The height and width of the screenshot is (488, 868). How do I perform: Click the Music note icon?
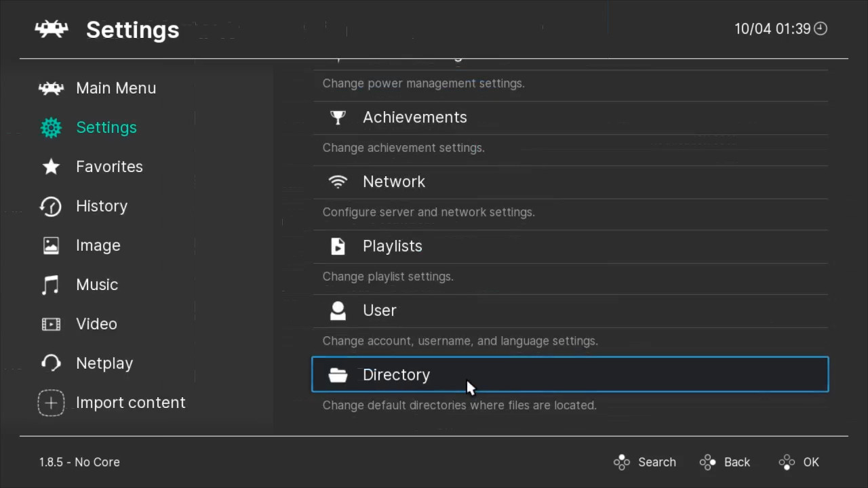tap(51, 285)
